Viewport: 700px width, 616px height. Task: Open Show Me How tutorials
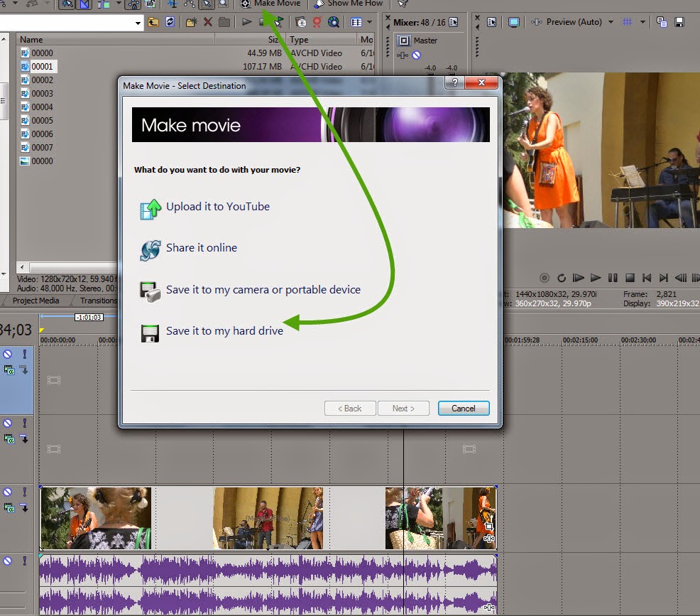[349, 5]
